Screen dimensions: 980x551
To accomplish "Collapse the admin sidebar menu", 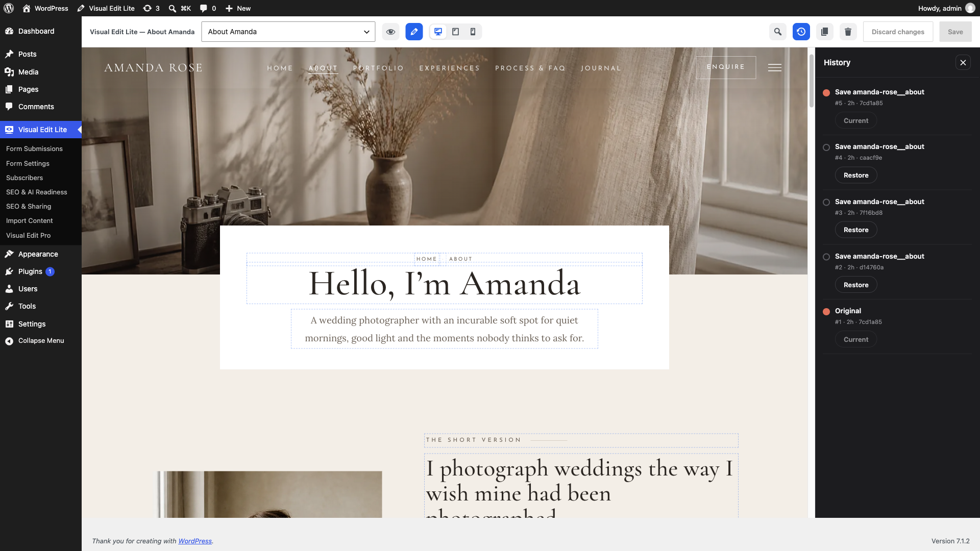I will point(41,341).
